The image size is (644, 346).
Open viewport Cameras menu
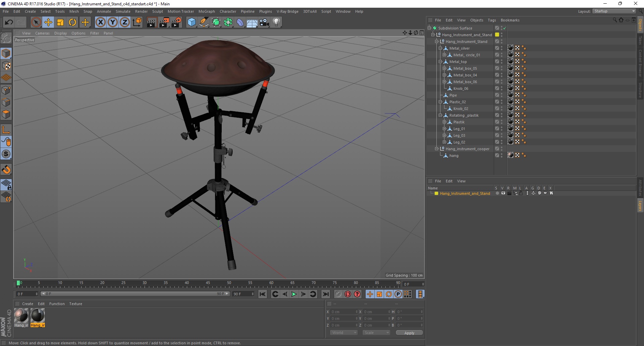tap(42, 33)
